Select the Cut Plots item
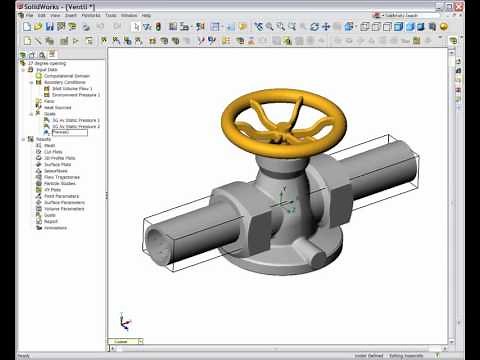480x360 pixels. [53, 152]
